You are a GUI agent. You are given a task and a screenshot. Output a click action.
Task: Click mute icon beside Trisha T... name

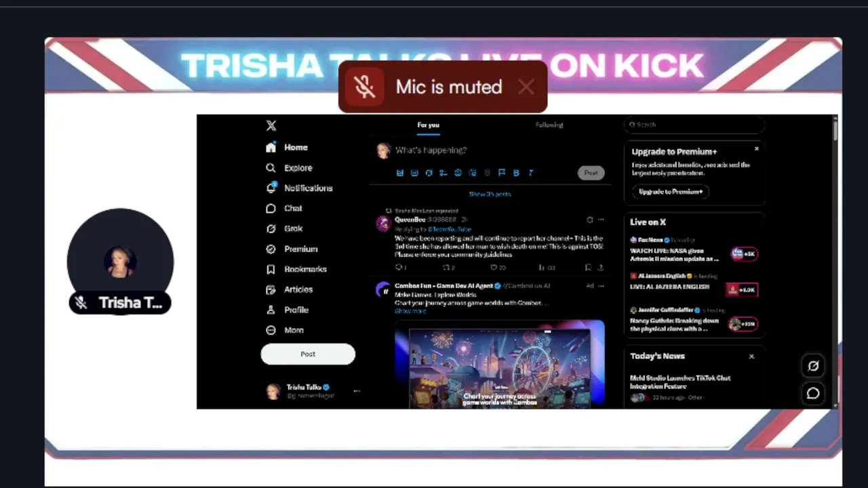coord(81,303)
